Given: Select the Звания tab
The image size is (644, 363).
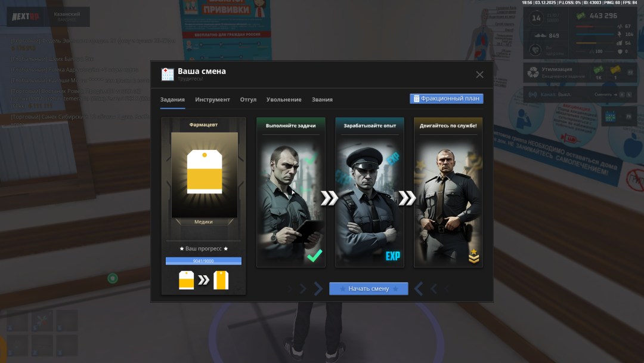Looking at the screenshot, I should point(322,100).
